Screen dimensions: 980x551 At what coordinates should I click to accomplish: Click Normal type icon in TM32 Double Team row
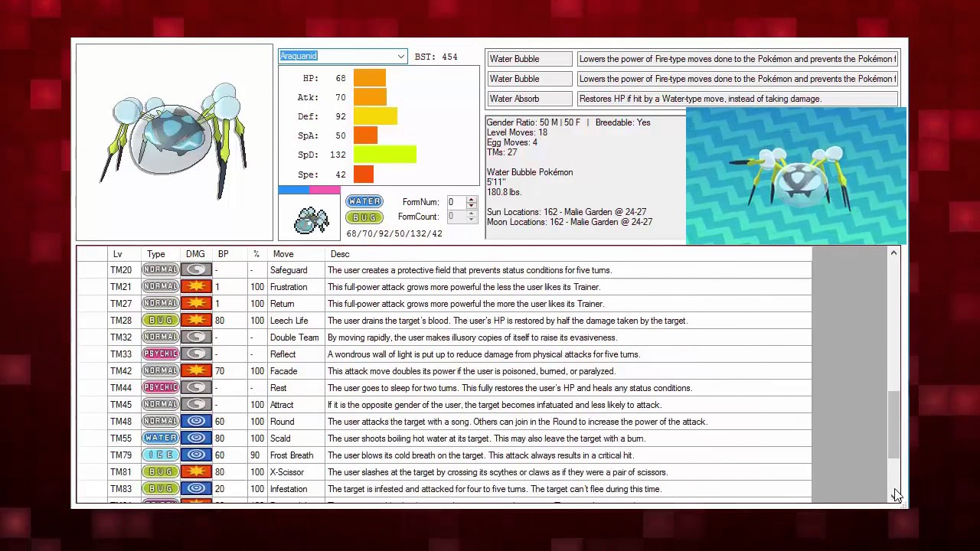pyautogui.click(x=160, y=337)
